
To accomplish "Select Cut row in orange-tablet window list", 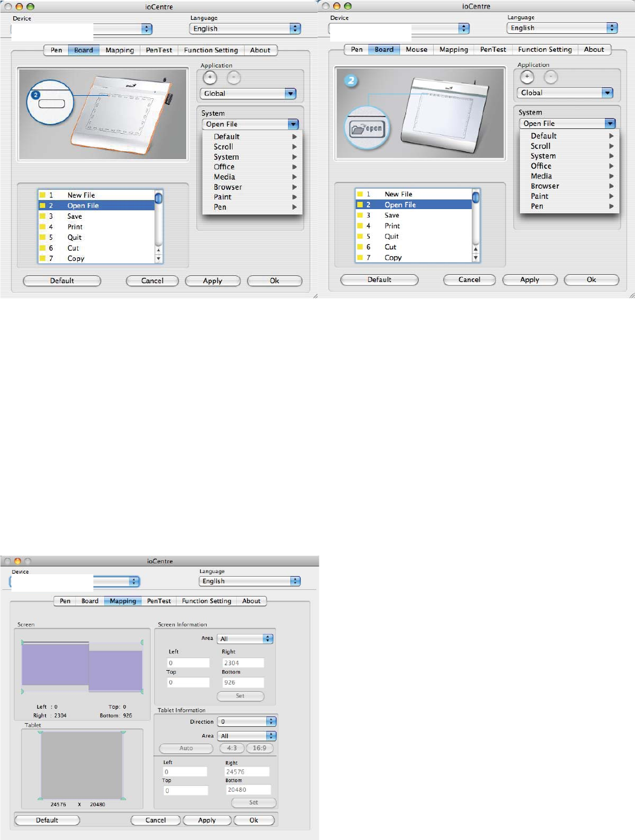I will click(x=96, y=248).
